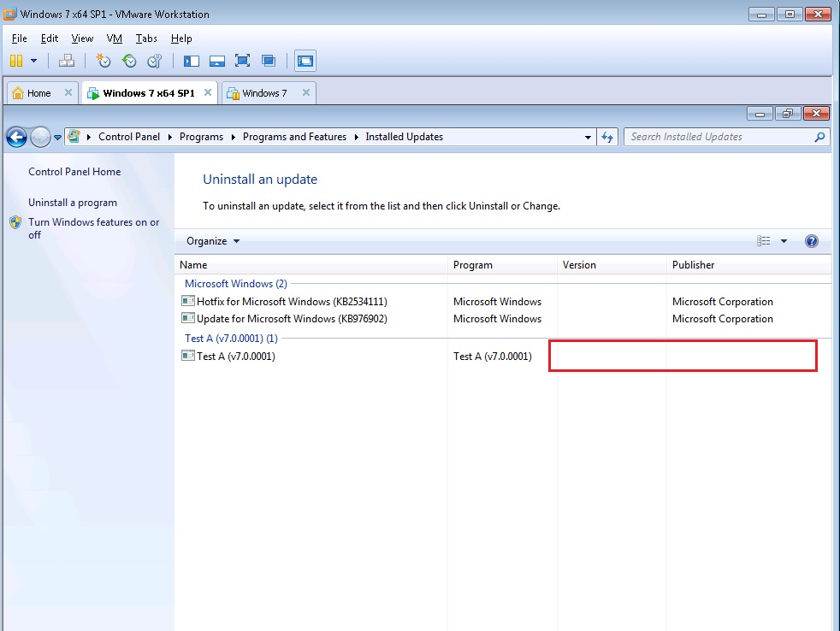Close the Home tab
Image resolution: width=840 pixels, height=631 pixels.
tap(68, 92)
